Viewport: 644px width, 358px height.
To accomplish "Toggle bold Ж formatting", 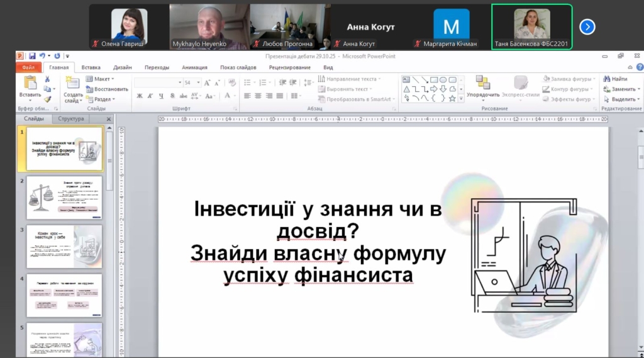I will point(140,96).
